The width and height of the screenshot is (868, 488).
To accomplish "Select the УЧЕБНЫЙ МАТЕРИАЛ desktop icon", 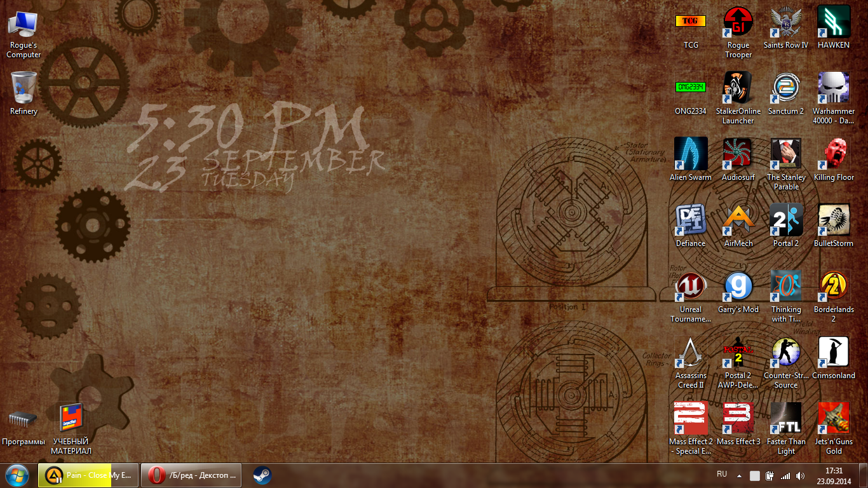I will coord(71,429).
